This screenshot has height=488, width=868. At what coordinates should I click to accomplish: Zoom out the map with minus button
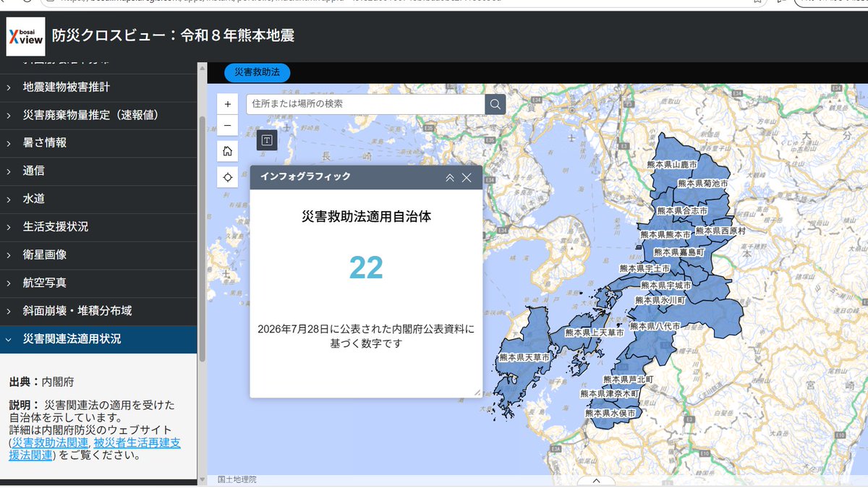pos(227,125)
